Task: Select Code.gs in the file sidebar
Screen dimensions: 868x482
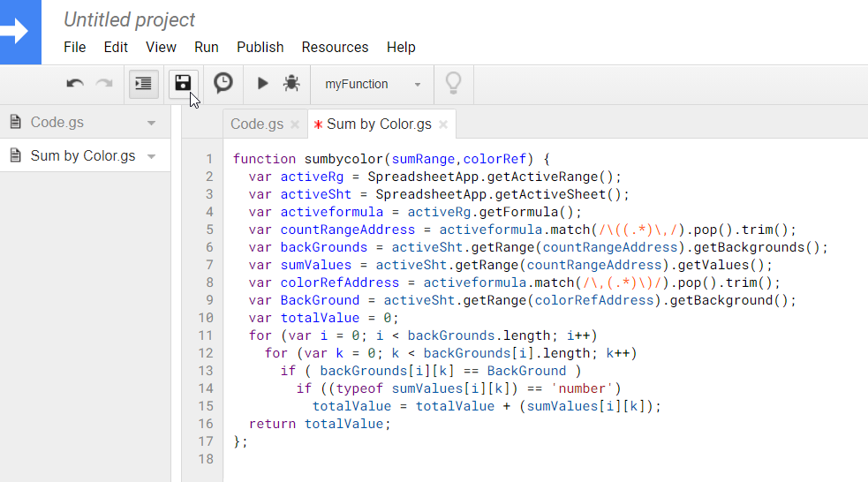Action: [x=57, y=123]
